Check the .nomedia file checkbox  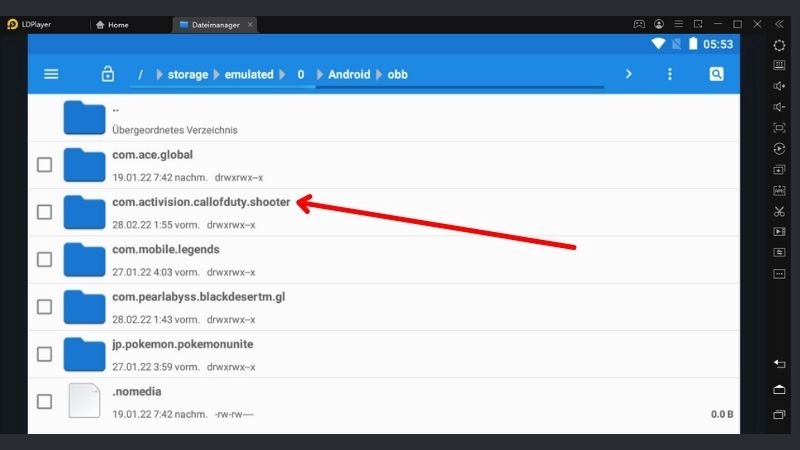pyautogui.click(x=44, y=402)
